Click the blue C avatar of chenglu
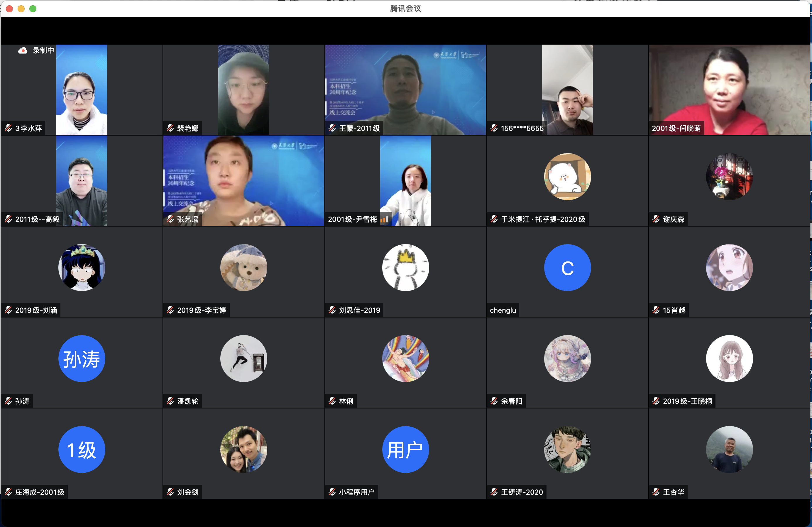This screenshot has width=812, height=527. pos(567,268)
